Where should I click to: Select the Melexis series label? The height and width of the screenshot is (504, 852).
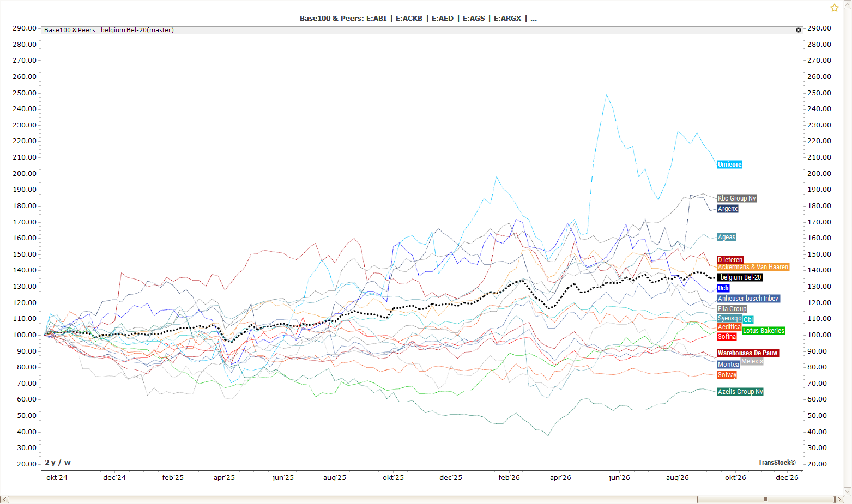[752, 361]
